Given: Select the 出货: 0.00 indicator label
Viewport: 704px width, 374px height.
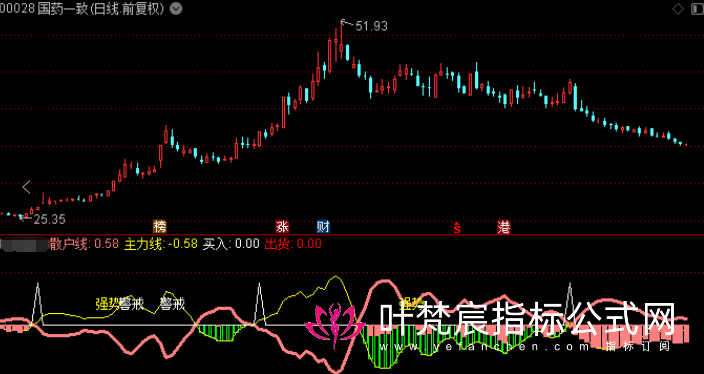Looking at the screenshot, I should (x=293, y=244).
